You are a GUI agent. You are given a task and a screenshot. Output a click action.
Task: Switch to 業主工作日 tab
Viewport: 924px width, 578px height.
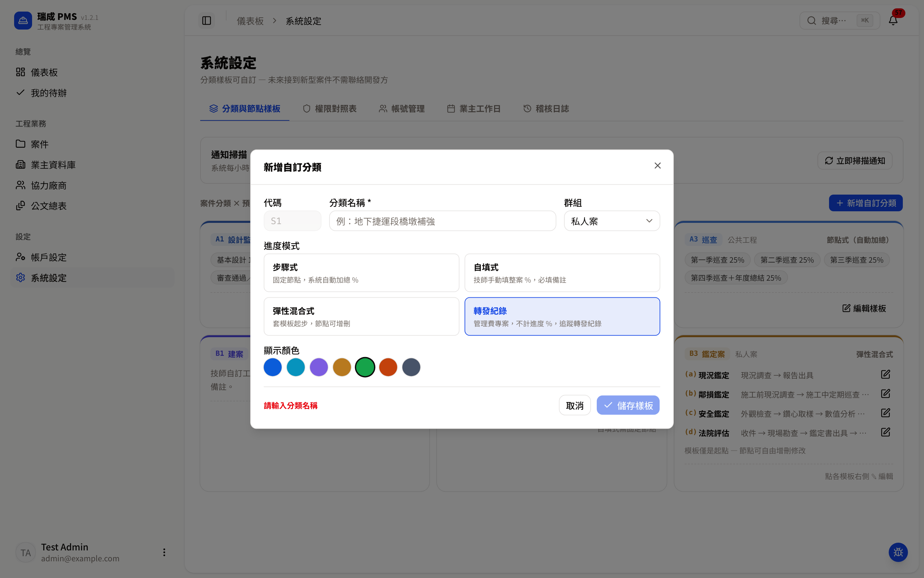pyautogui.click(x=474, y=109)
